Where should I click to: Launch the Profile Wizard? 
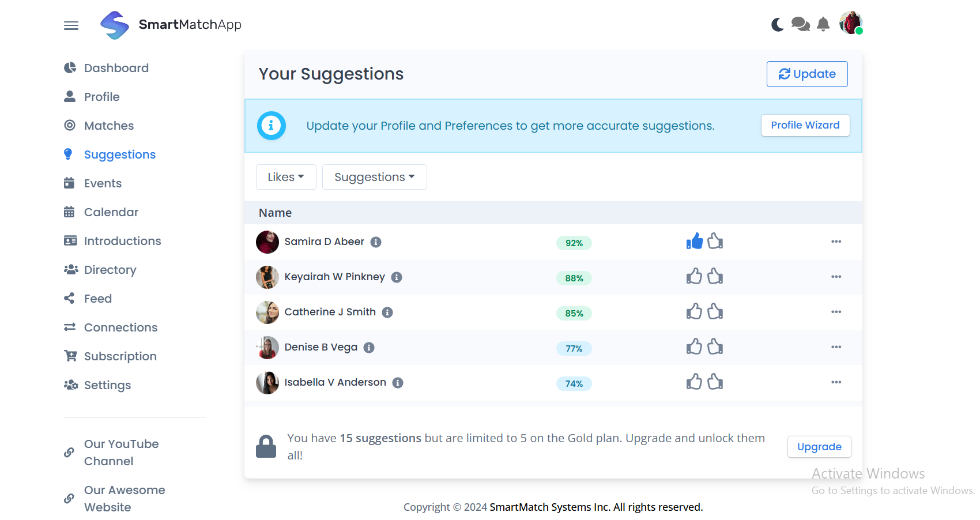click(x=805, y=125)
